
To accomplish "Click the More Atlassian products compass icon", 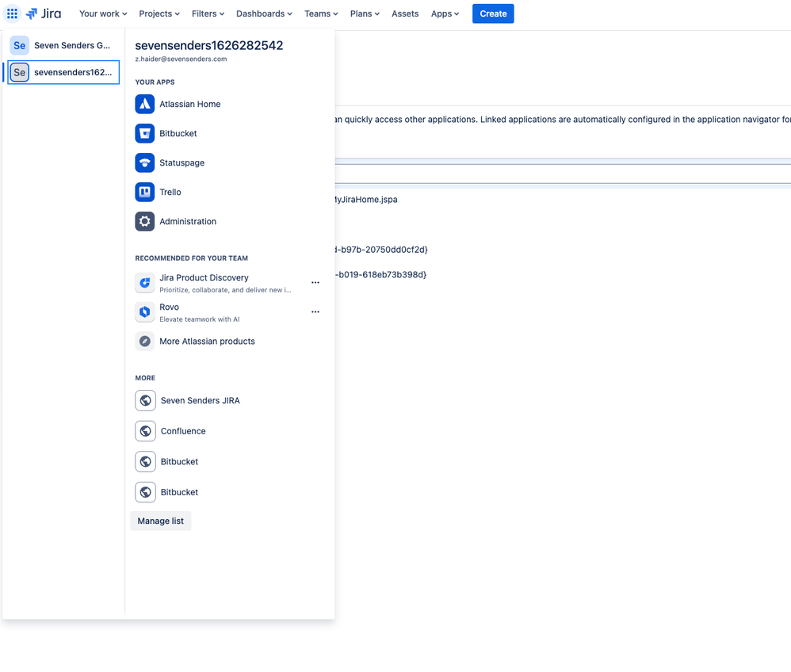I will (x=145, y=341).
